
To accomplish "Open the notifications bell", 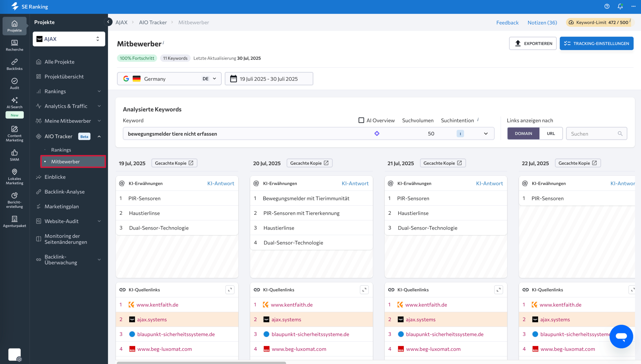I will pos(620,7).
